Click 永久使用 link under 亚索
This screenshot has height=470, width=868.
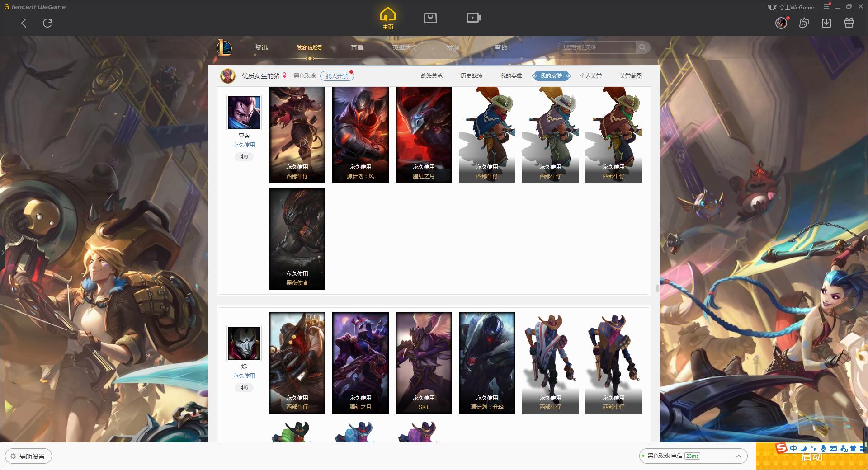click(x=244, y=145)
